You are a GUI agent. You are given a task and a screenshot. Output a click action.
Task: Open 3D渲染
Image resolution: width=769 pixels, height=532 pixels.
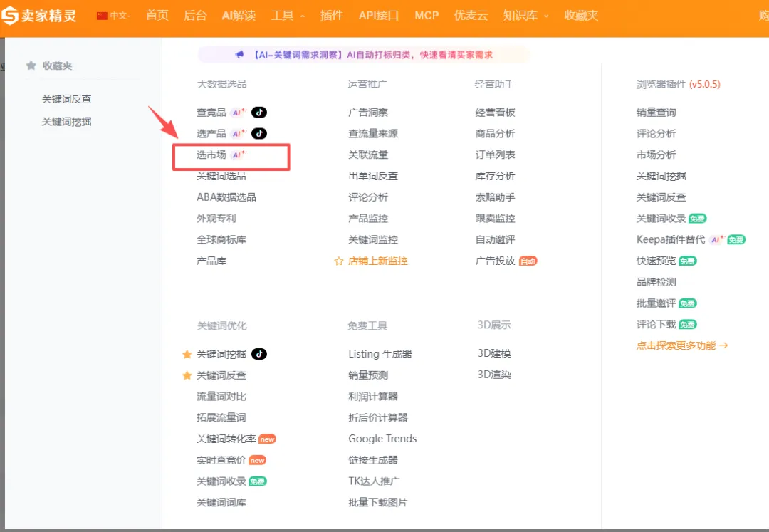(x=494, y=375)
